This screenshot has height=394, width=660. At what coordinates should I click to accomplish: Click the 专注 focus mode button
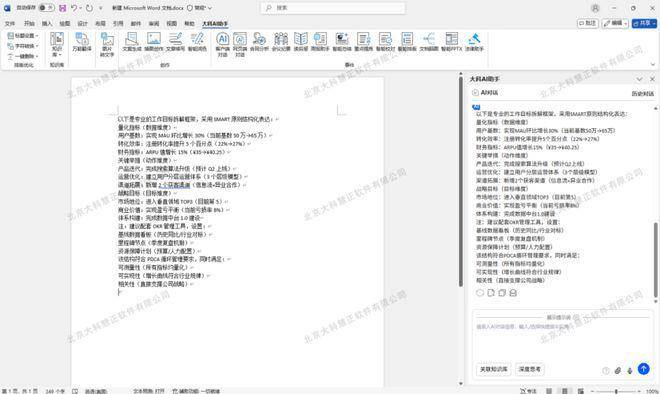coord(529,391)
